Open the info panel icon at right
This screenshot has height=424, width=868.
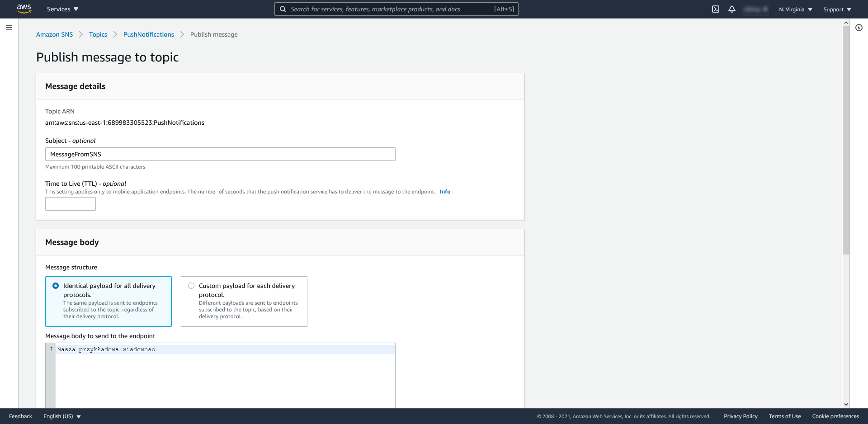pyautogui.click(x=859, y=28)
